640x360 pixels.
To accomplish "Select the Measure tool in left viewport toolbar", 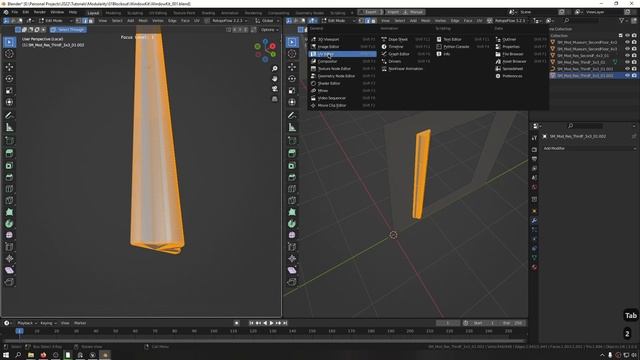I will coord(9,128).
